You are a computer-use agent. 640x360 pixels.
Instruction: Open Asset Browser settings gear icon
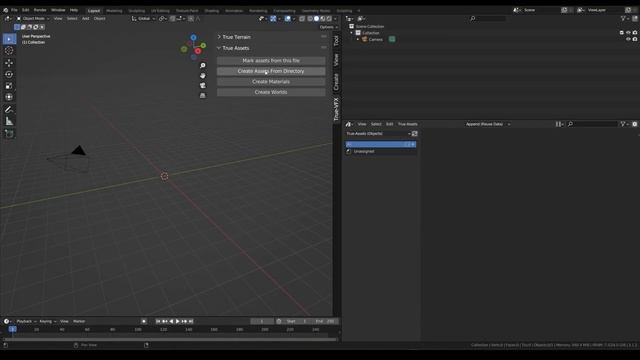tap(635, 124)
